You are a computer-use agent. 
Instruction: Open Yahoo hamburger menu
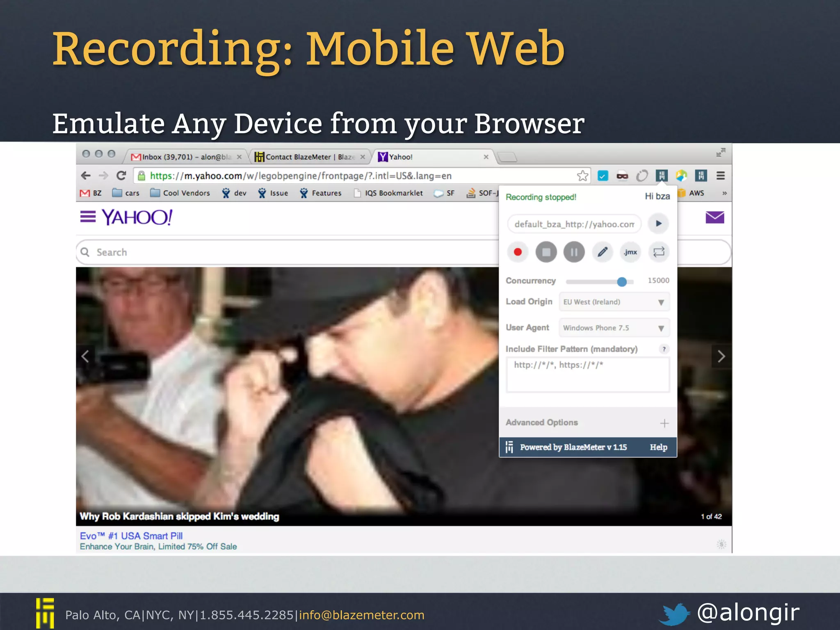[x=88, y=217]
